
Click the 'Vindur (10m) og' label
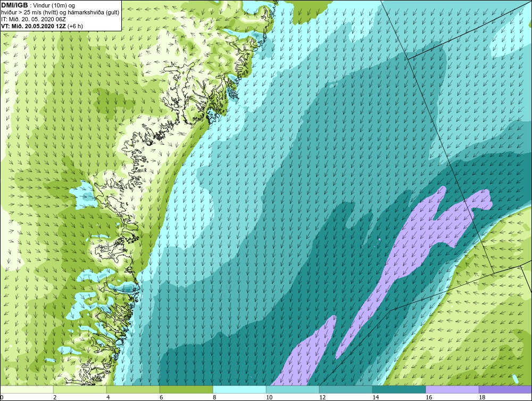point(54,5)
